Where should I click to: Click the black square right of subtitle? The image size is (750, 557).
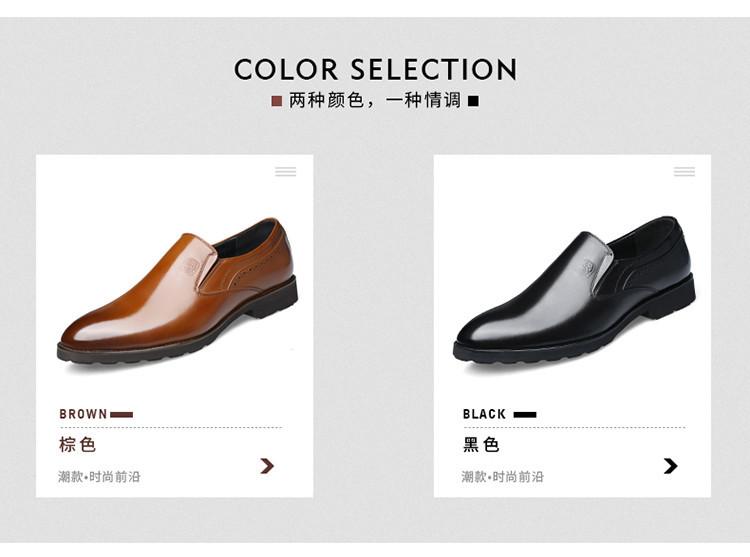[x=473, y=101]
